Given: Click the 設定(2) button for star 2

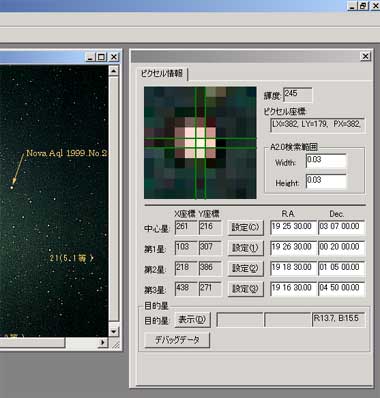Looking at the screenshot, I should pyautogui.click(x=245, y=268).
